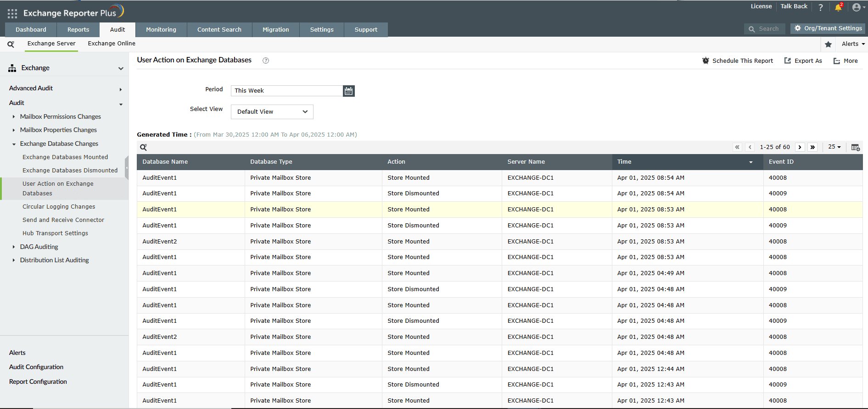Go to next page of results
This screenshot has height=409, width=868.
click(x=800, y=147)
